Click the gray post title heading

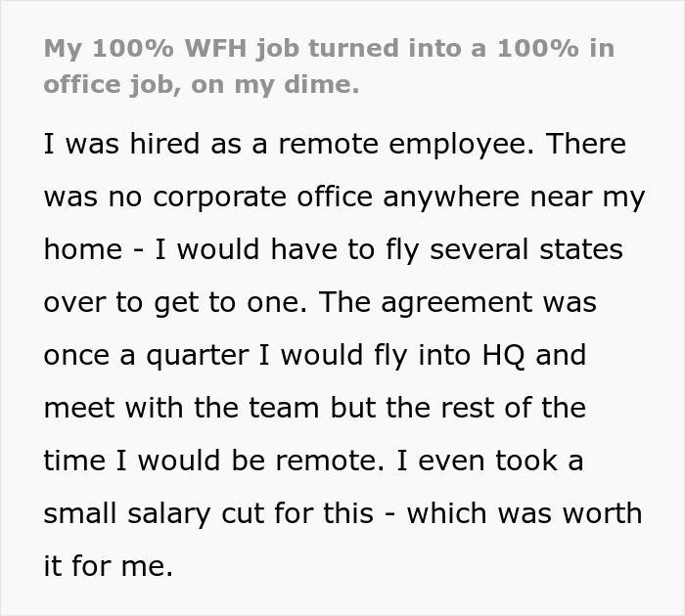329,66
